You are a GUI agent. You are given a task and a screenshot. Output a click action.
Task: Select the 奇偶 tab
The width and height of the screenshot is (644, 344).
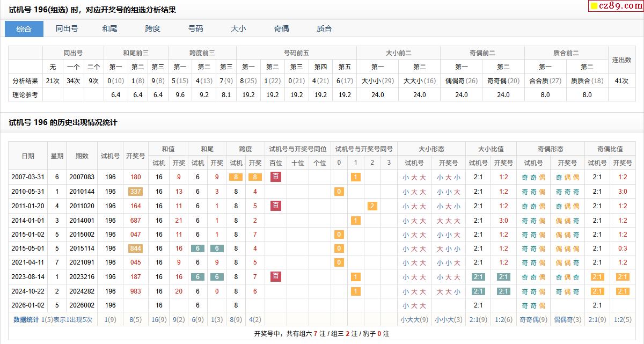tap(281, 29)
